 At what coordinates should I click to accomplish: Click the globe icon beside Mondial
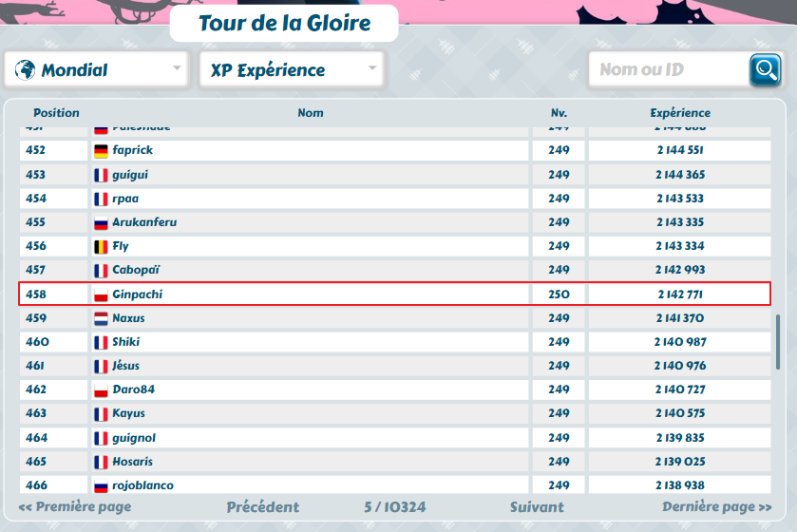tap(26, 69)
